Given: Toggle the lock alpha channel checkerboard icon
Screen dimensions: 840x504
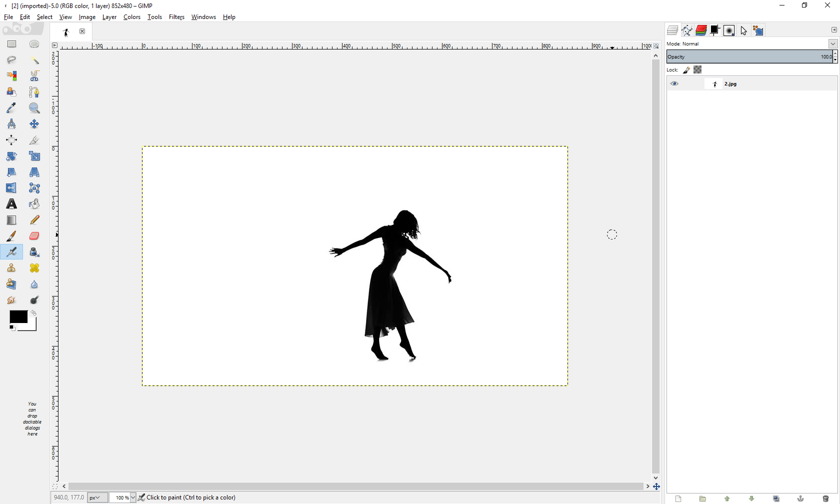Looking at the screenshot, I should point(697,70).
